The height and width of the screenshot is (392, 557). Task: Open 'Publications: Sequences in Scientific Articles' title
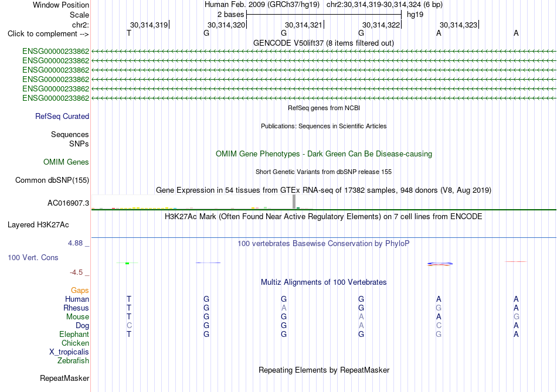(324, 126)
